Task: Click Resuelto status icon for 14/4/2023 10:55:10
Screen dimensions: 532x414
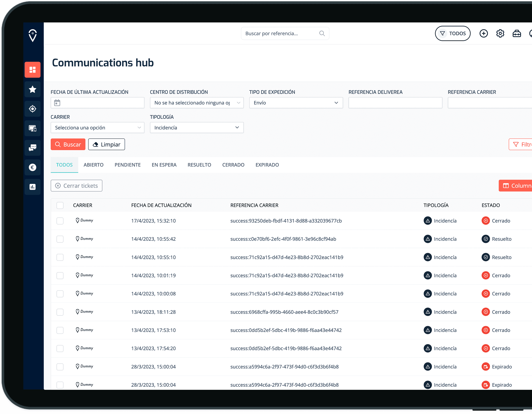Action: tap(486, 257)
